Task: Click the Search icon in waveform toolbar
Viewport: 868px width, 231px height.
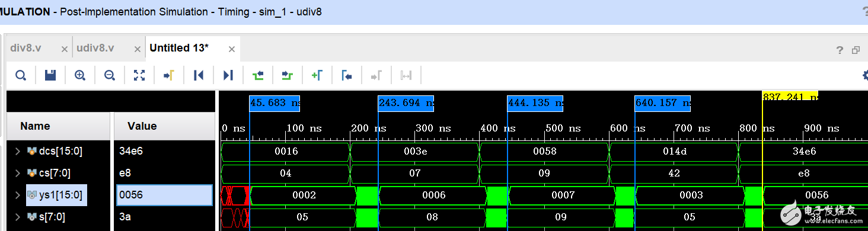Action: 21,75
